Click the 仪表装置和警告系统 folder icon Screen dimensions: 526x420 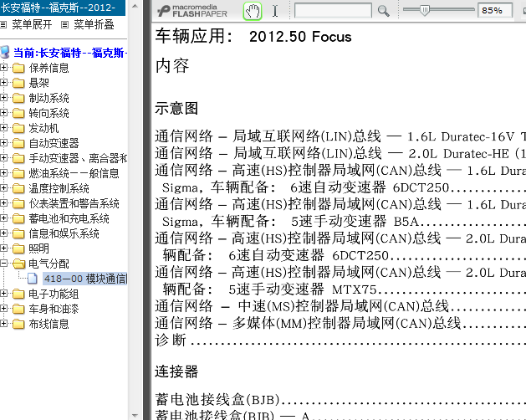[x=18, y=203]
